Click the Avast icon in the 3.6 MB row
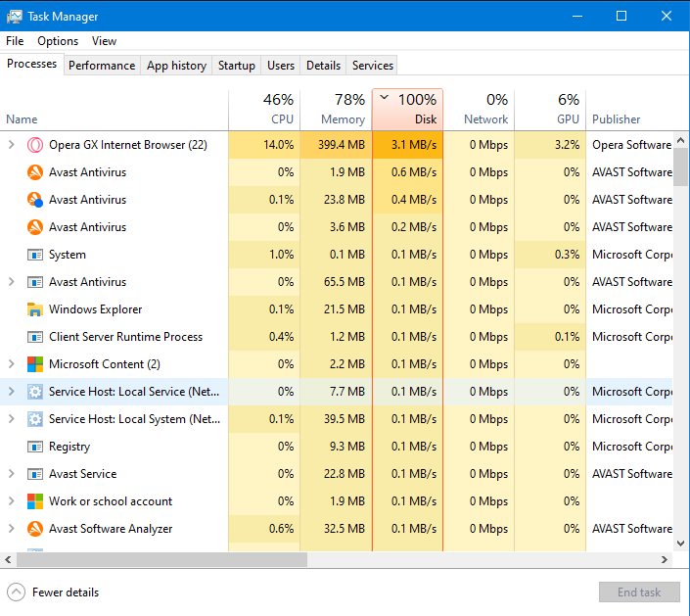Viewport: 690px width, 616px height. 35,227
